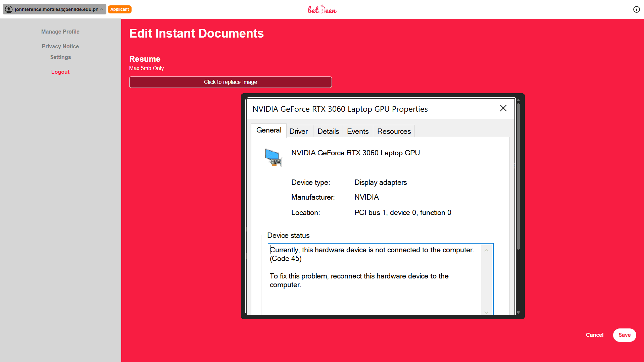Click the betDeen logo
The height and width of the screenshot is (362, 644).
322,9
